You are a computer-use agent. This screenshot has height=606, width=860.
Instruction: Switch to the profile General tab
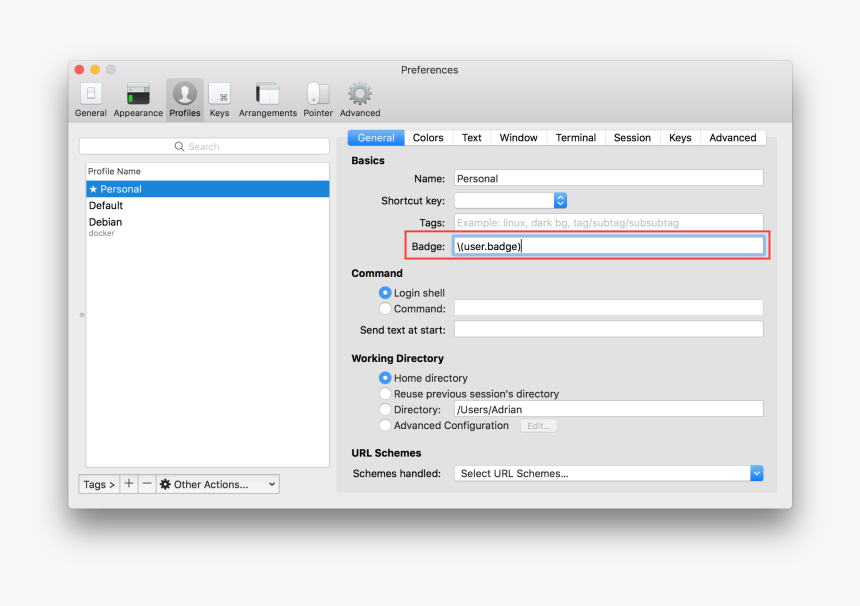tap(376, 138)
